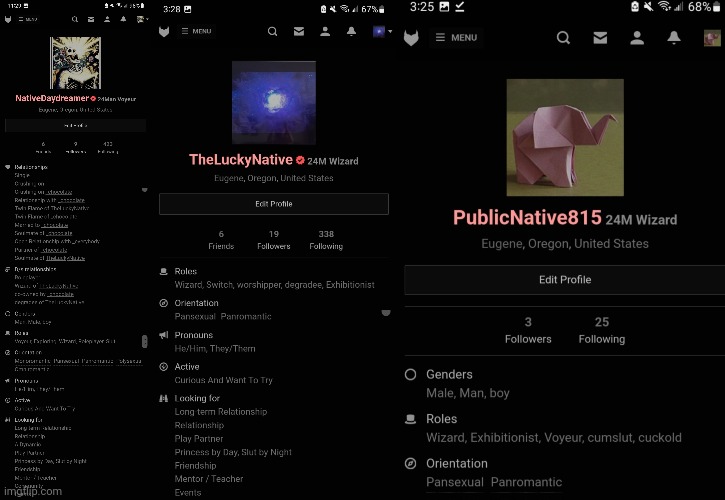
Task: Open the MENU hamburger above TheLuckyNative
Action: click(195, 31)
